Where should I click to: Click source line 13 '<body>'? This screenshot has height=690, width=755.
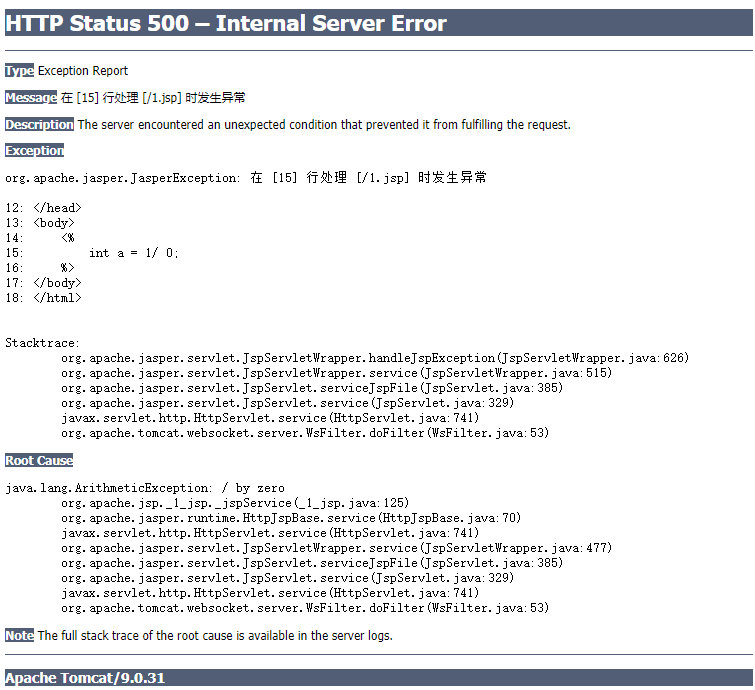pos(40,223)
